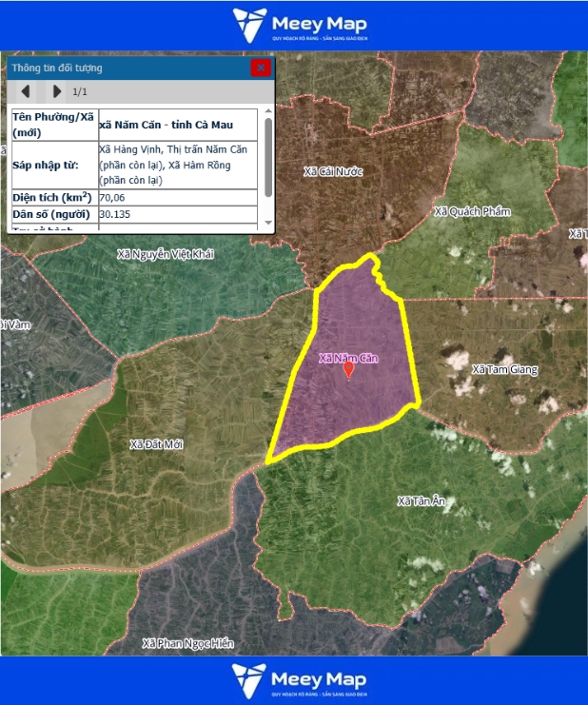Click the Thông tin đối tượng title bar

[x=124, y=68]
